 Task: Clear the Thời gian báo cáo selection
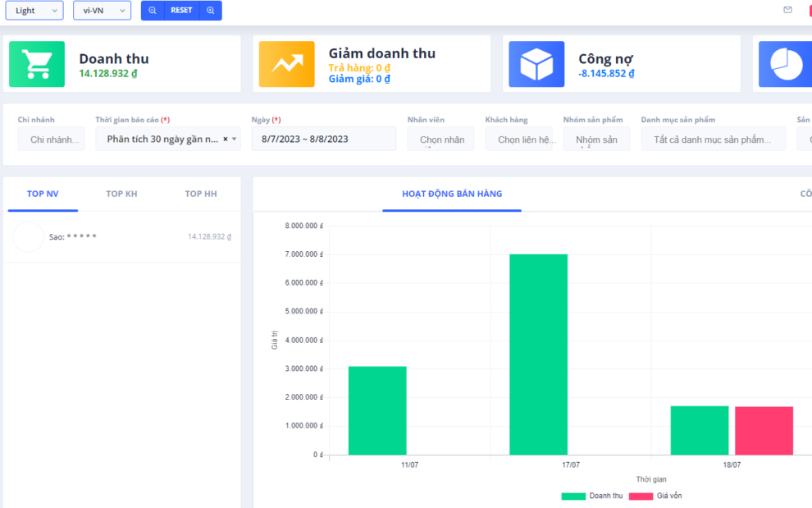tap(226, 140)
